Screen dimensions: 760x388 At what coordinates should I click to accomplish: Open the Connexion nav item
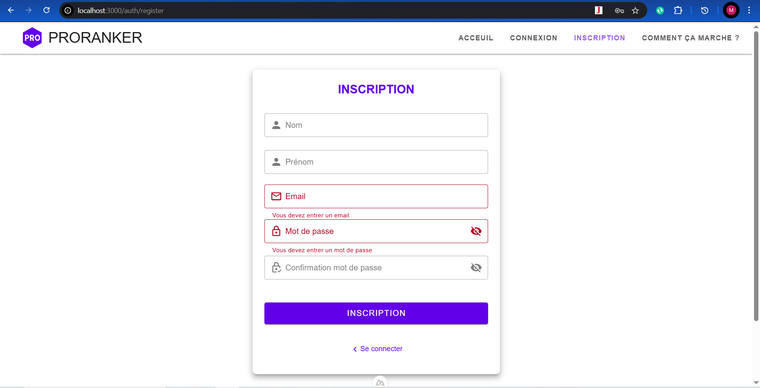(534, 38)
